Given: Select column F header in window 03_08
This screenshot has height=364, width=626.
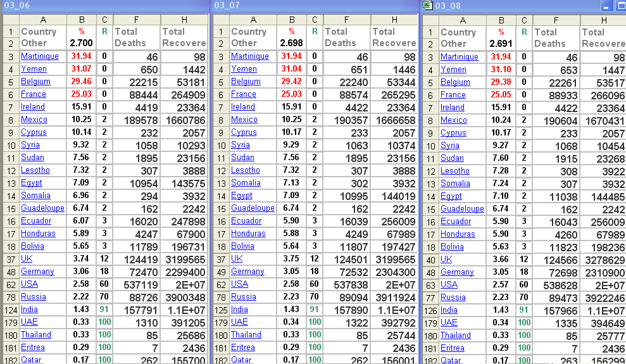Looking at the screenshot, I should coord(556,20).
